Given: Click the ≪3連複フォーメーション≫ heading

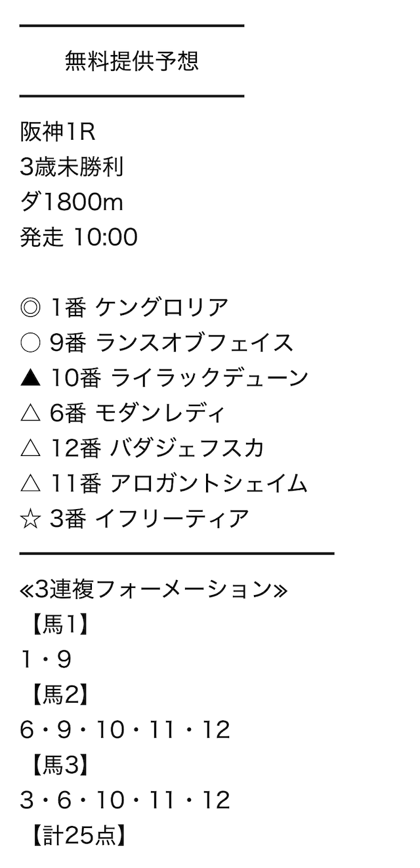Looking at the screenshot, I should click(x=154, y=589).
